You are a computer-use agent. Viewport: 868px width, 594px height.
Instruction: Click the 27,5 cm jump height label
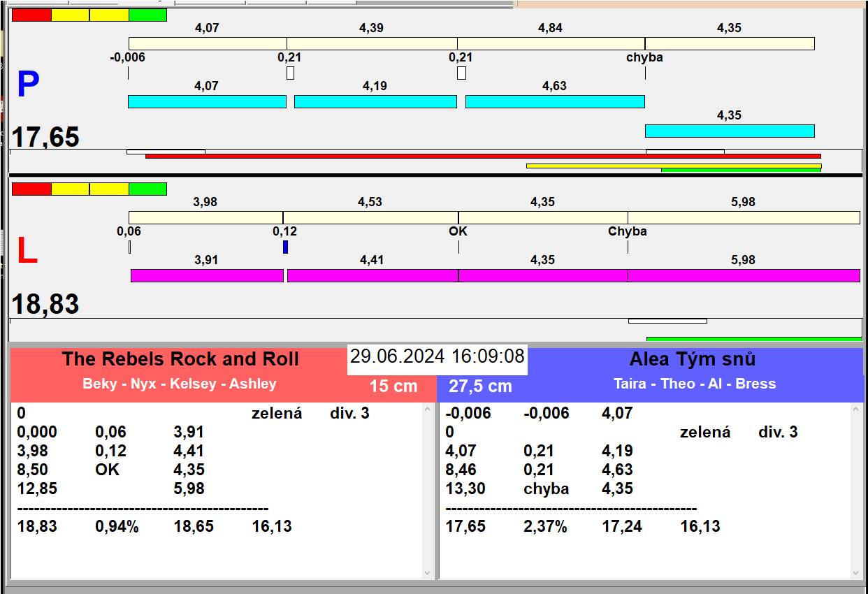(x=480, y=386)
